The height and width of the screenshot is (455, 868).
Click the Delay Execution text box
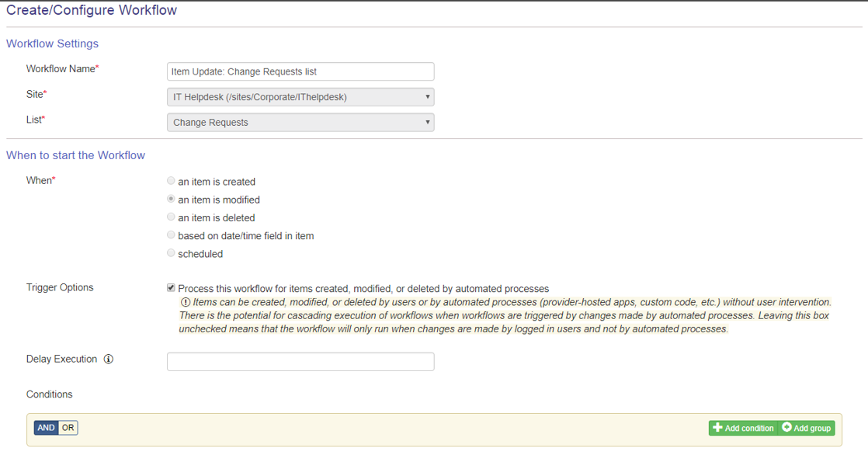[x=300, y=362]
